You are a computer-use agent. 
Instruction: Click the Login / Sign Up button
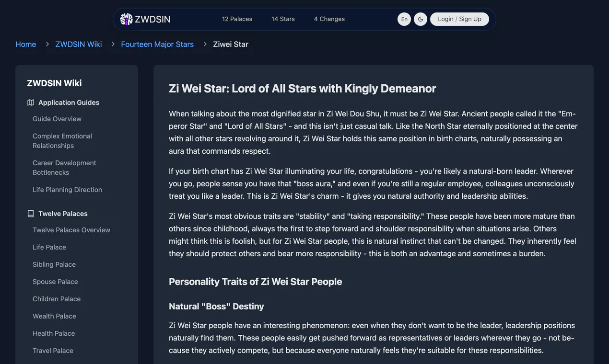pos(459,19)
